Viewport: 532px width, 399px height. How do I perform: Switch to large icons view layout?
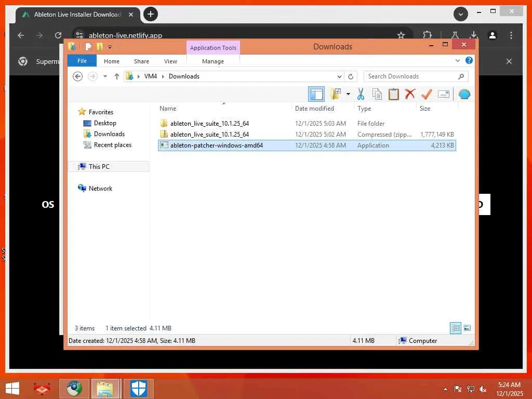pyautogui.click(x=467, y=328)
